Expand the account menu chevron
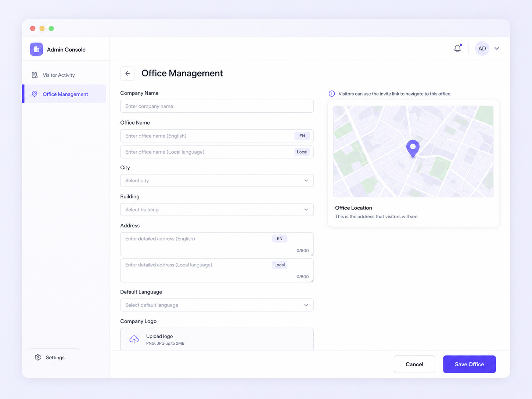532x399 pixels. click(497, 48)
